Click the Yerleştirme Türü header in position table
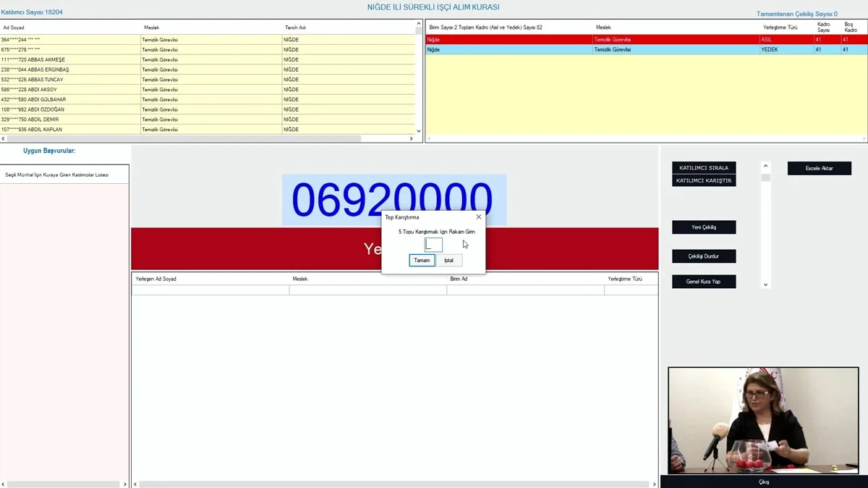Viewport: 868px width, 488px height. click(x=780, y=28)
